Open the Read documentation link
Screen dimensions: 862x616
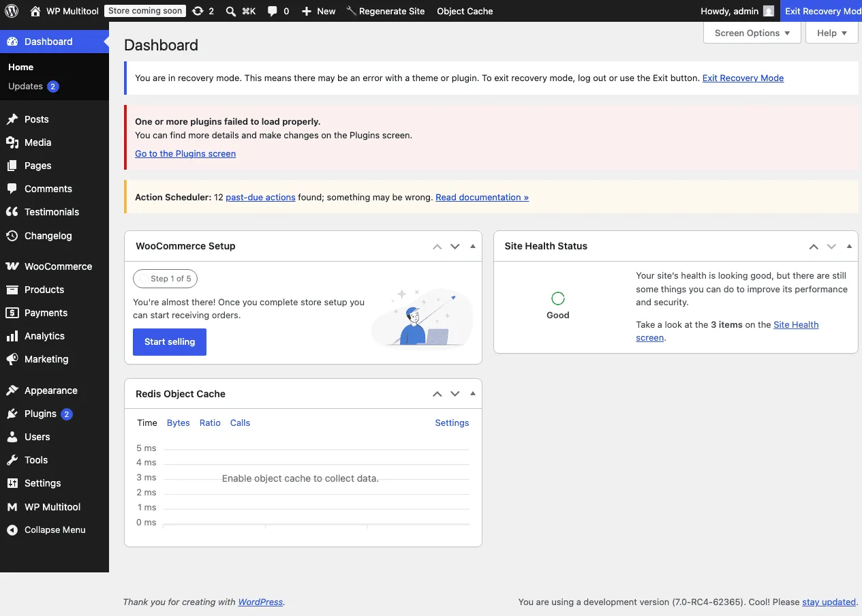click(482, 198)
